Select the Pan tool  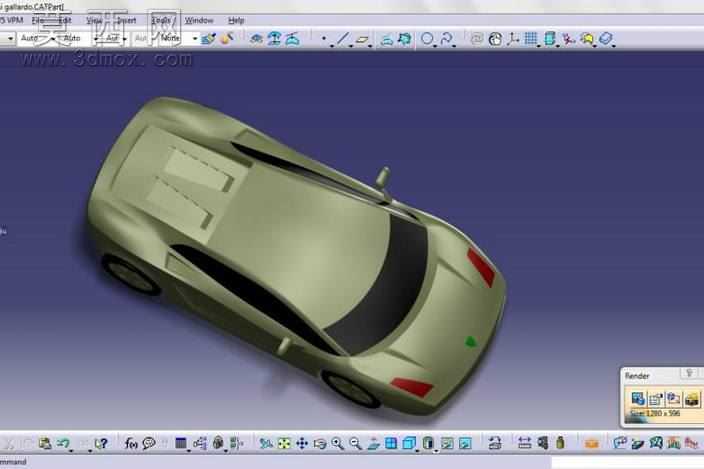[x=302, y=444]
